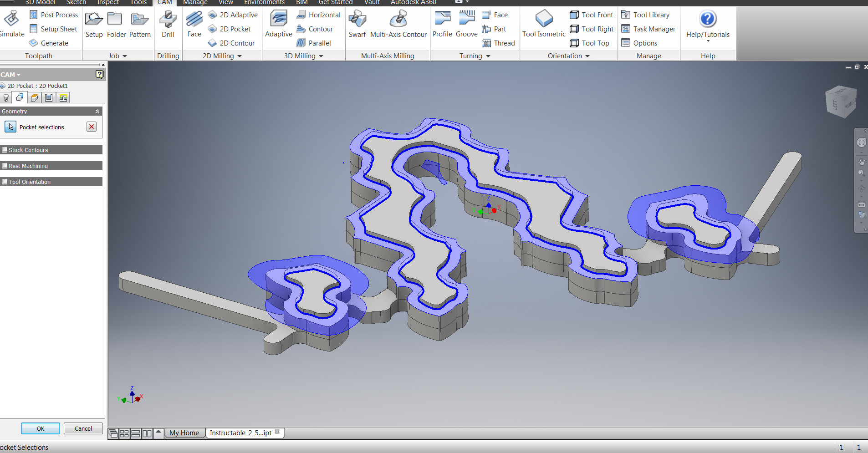Expand the 2D Milling panel dropdown
Screen dimensions: 868x453
(240, 56)
